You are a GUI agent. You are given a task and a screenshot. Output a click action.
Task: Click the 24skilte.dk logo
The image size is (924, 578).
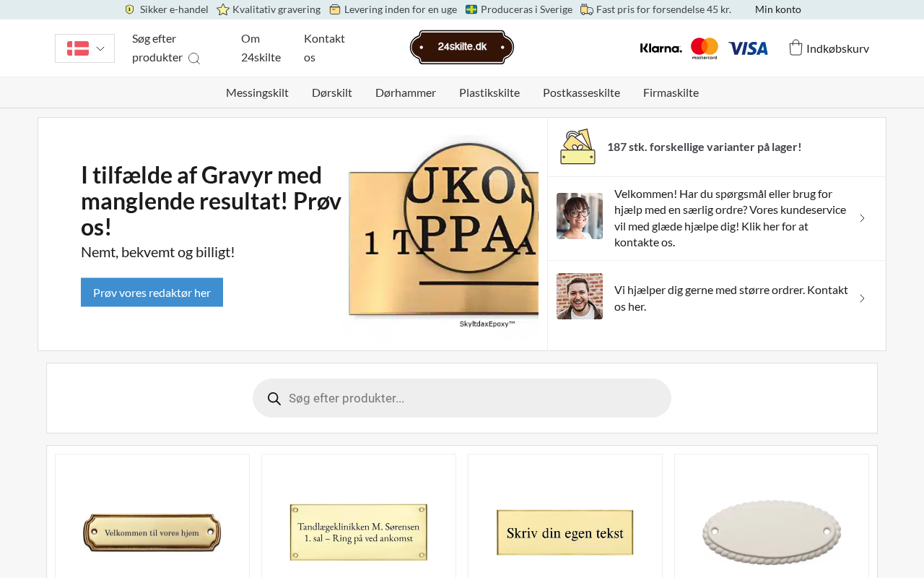[x=462, y=47]
